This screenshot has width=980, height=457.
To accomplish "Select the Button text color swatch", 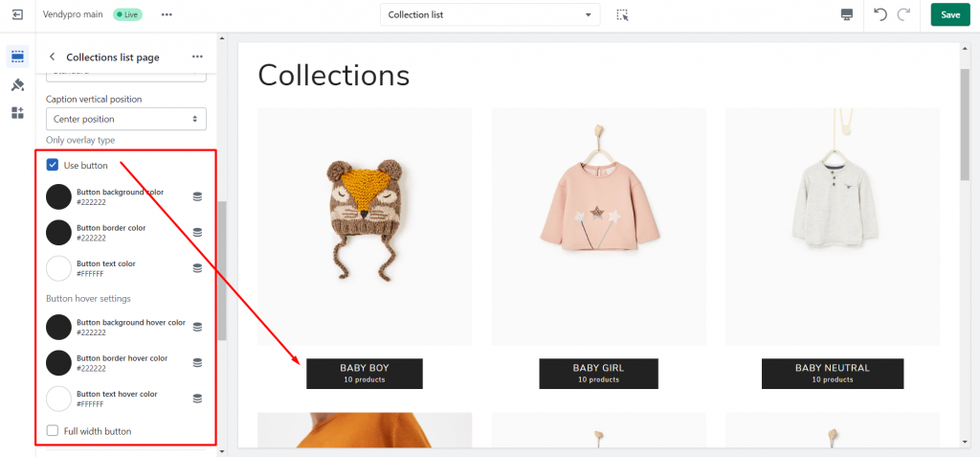I will pyautogui.click(x=58, y=268).
